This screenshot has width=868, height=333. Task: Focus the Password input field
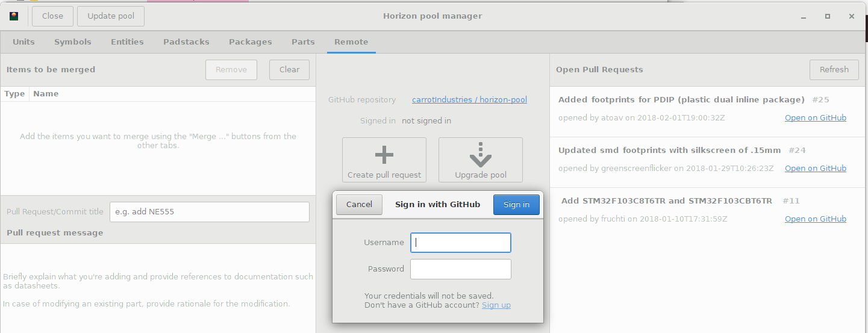click(x=461, y=269)
